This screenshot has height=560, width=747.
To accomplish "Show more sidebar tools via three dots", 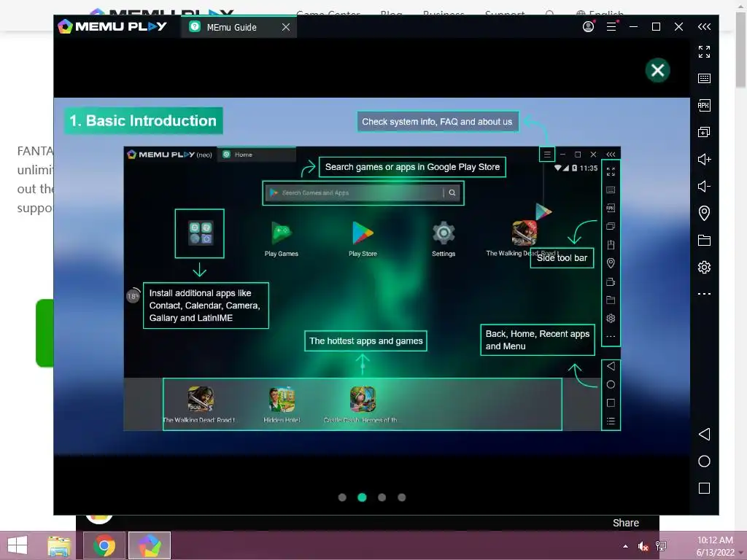I will (x=704, y=294).
